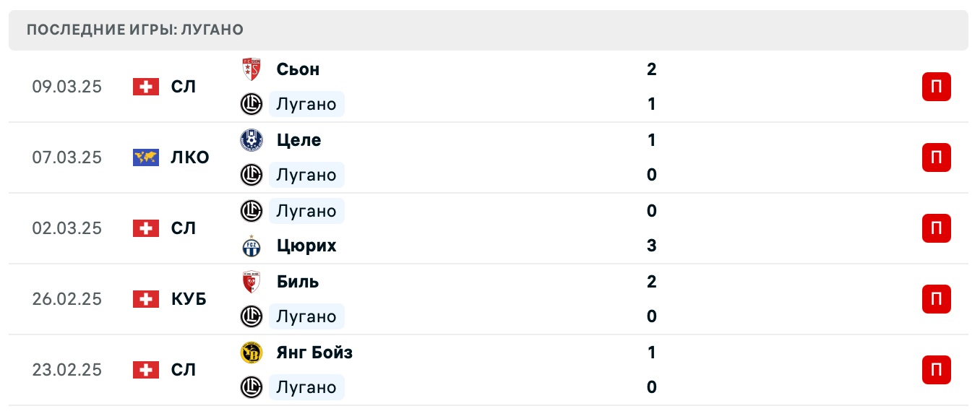Open the Сьон team page link

(298, 69)
